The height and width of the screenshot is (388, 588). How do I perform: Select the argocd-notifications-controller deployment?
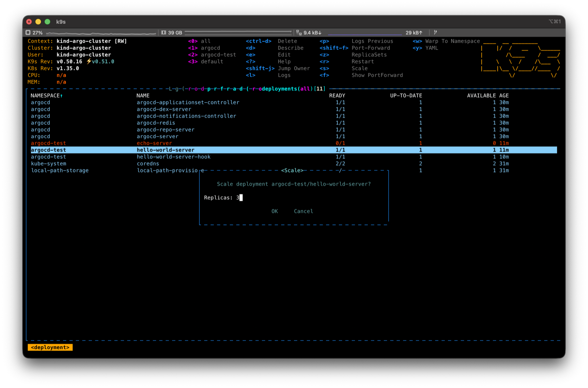294,116
